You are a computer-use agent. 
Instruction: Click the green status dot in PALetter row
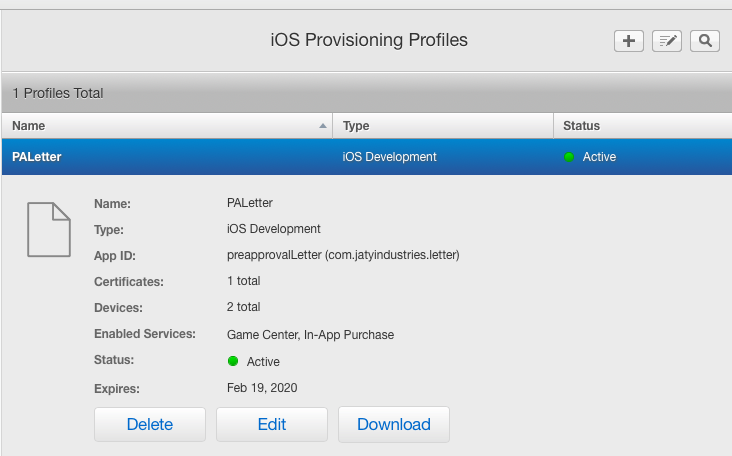[x=569, y=157]
